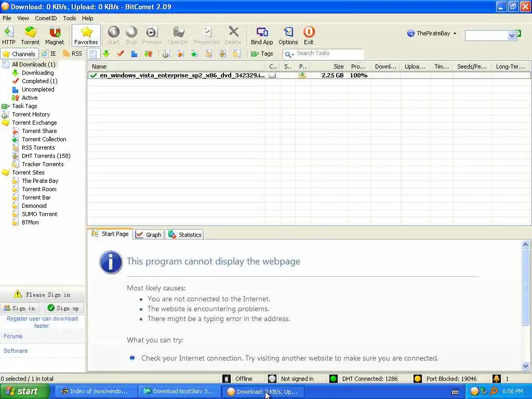Filter completed tasks with red checkmark icon

click(120, 54)
